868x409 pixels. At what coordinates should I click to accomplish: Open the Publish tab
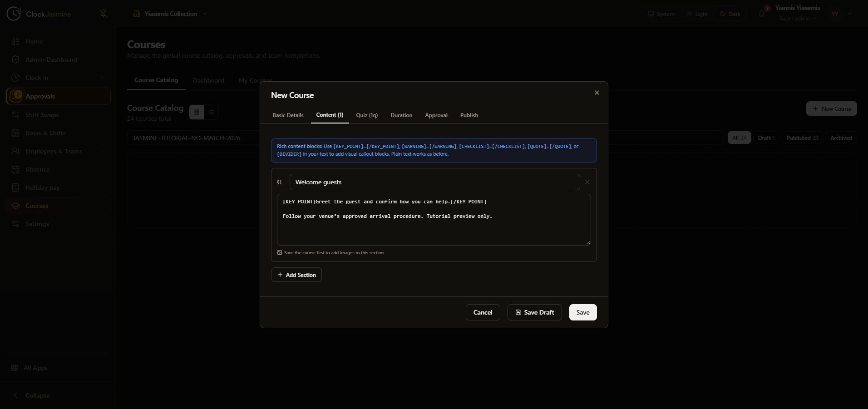pyautogui.click(x=469, y=115)
